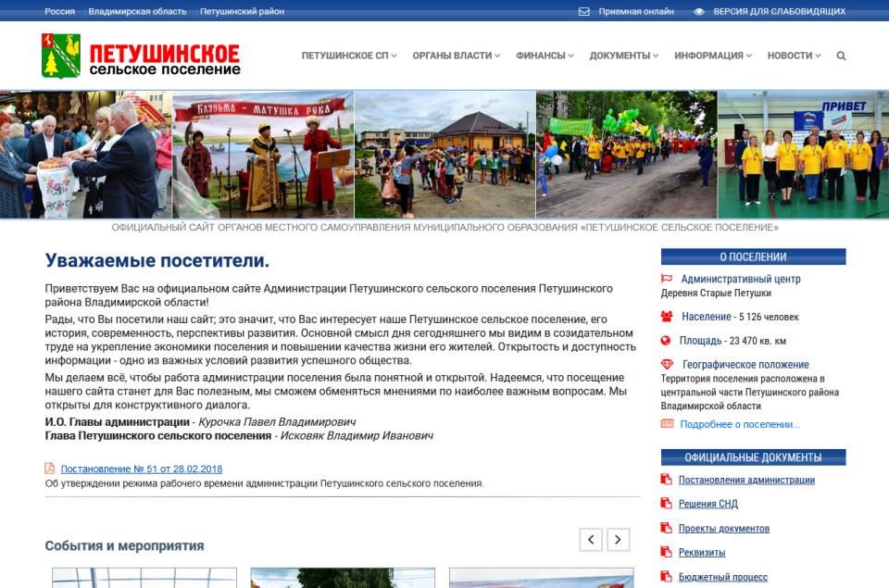Viewport: 889px width, 588px height.
Task: Click the document icon beside Реквизиты
Action: pyautogui.click(x=666, y=552)
